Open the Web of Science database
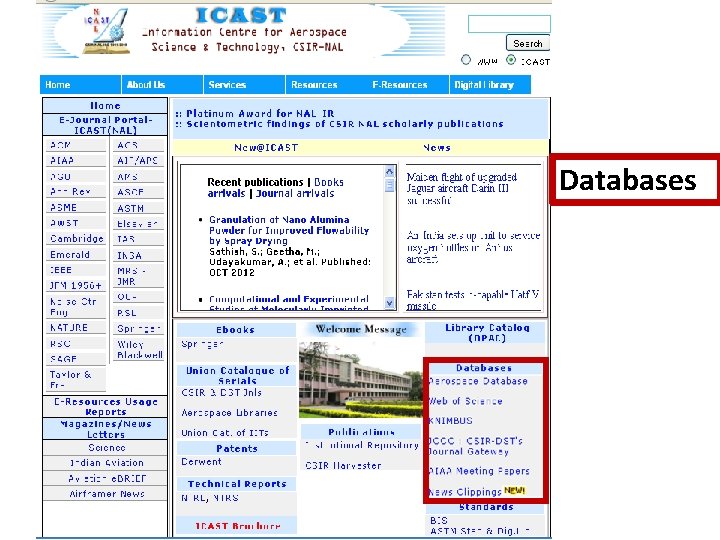 [x=465, y=401]
